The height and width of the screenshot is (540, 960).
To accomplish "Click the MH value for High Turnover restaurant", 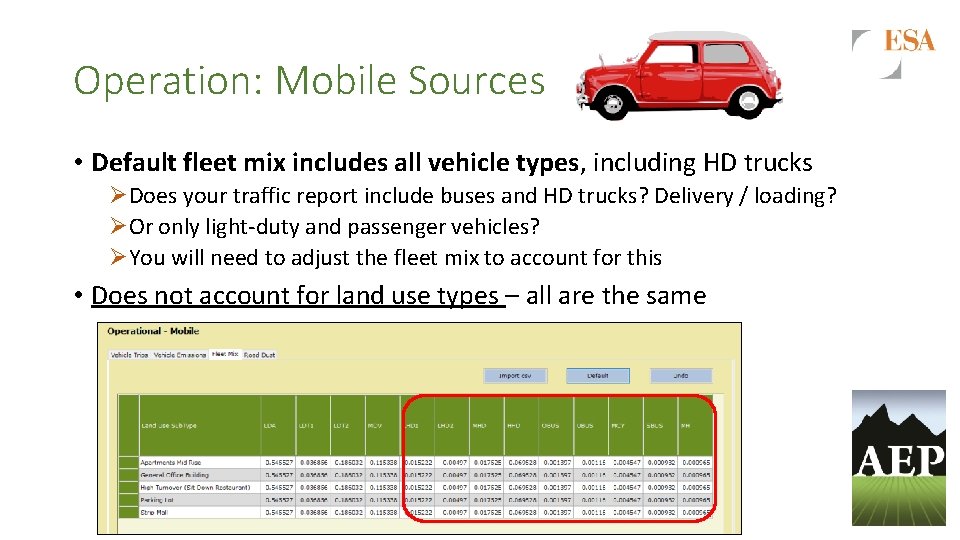I will [696, 488].
